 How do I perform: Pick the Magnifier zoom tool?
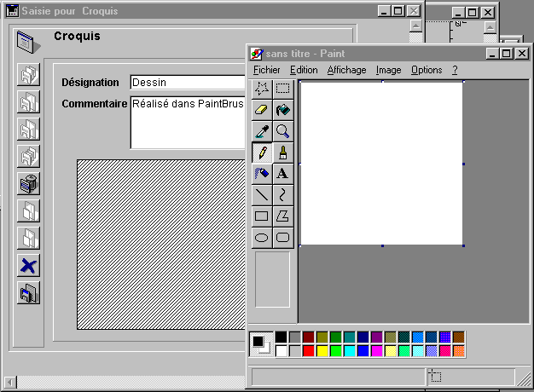(x=283, y=131)
